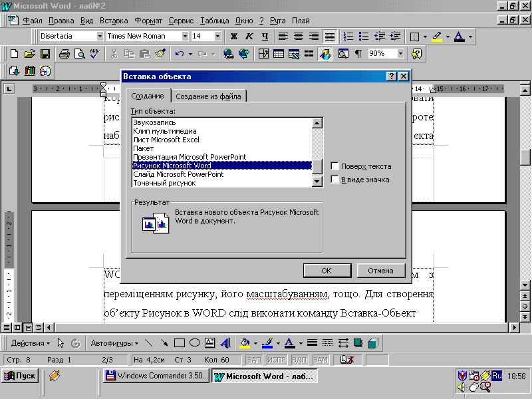Viewport: 532px width, 399px height.
Task: Switch to the 'Создание из файла' tab
Action: (x=208, y=96)
